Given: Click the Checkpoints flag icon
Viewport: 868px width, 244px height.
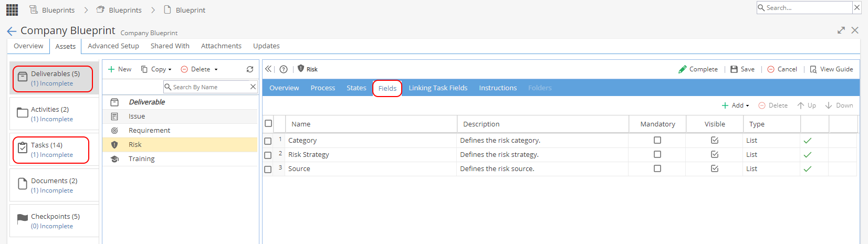Looking at the screenshot, I should 23,219.
